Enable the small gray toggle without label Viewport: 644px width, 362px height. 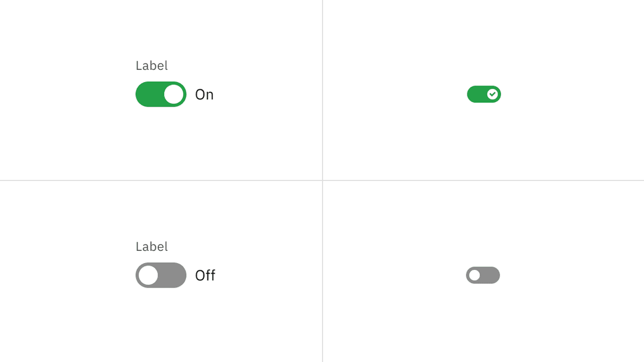pyautogui.click(x=482, y=275)
